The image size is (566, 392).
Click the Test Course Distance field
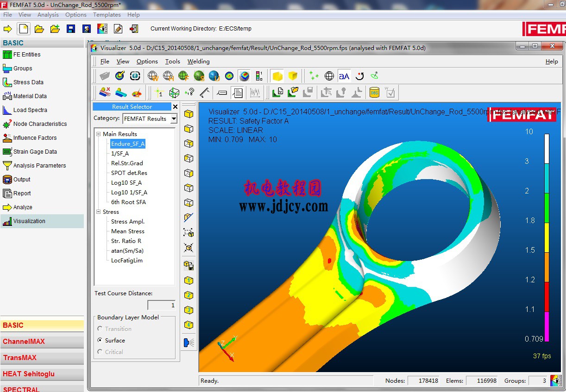click(162, 305)
